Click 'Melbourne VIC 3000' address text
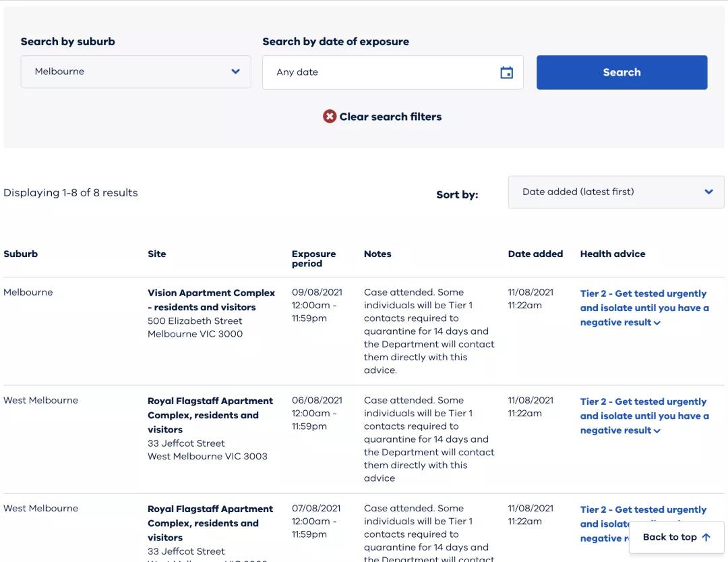 tap(195, 334)
